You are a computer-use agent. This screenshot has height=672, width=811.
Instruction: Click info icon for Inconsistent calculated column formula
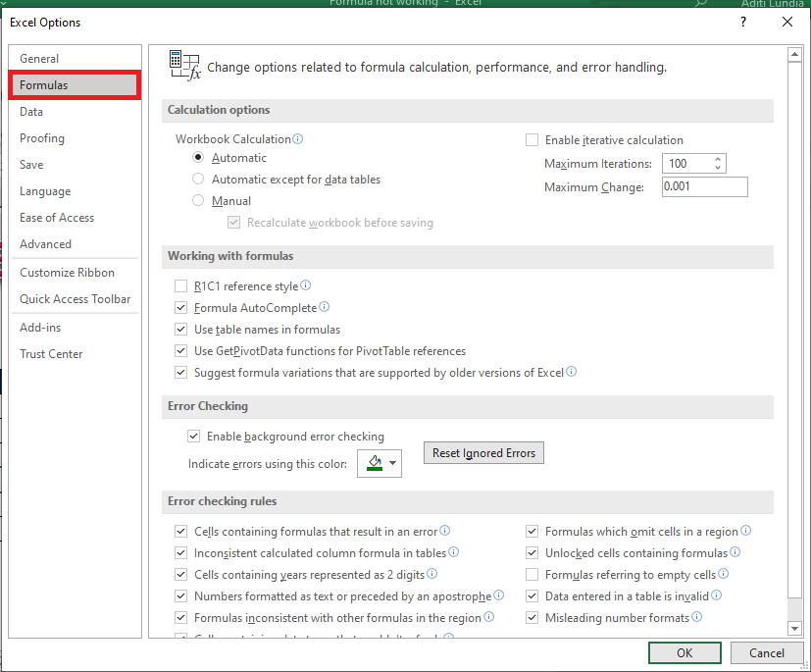[454, 552]
